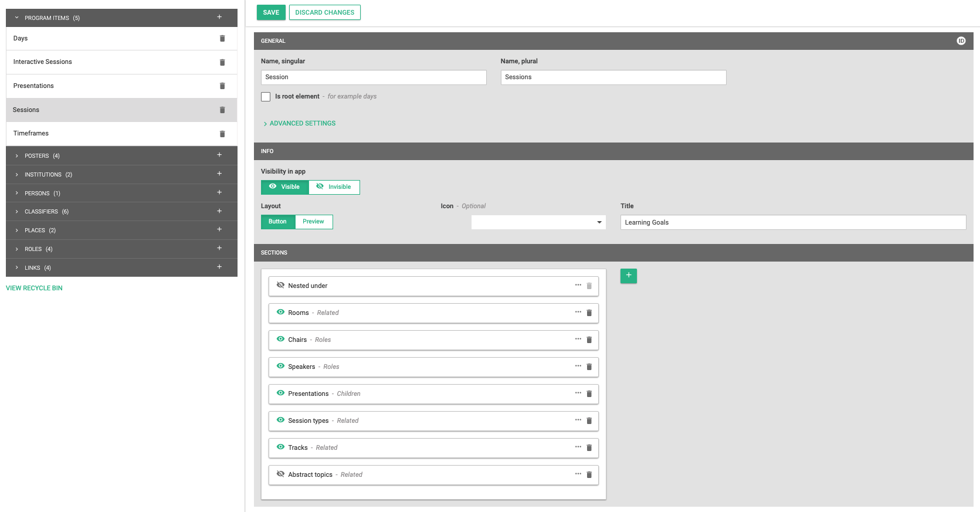This screenshot has width=980, height=512.
Task: Expand the Classifiers group
Action: (16, 212)
